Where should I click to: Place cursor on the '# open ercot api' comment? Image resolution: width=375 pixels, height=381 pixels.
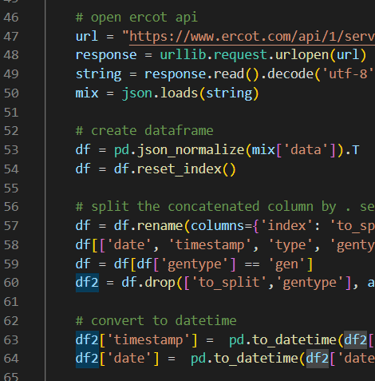pyautogui.click(x=137, y=17)
